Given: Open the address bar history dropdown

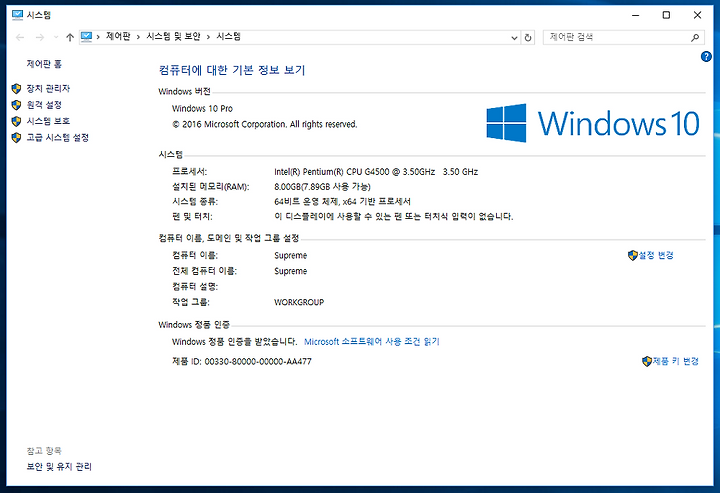Looking at the screenshot, I should [514, 38].
